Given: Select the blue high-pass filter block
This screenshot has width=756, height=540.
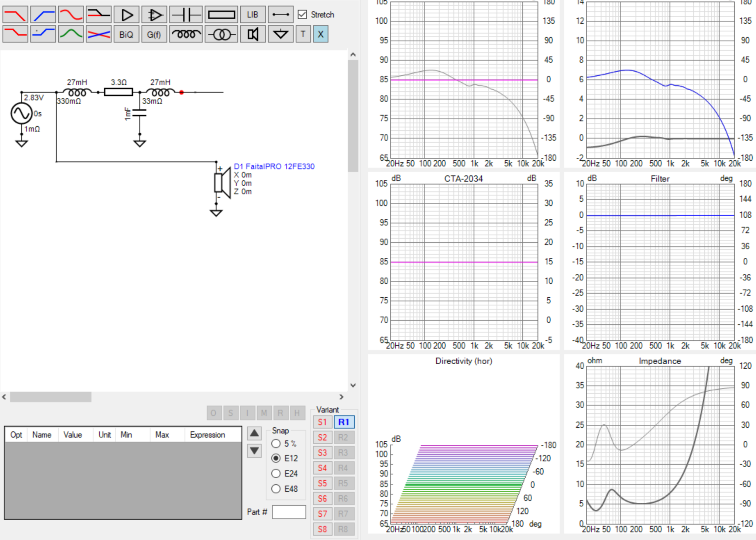Looking at the screenshot, I should pos(43,15).
